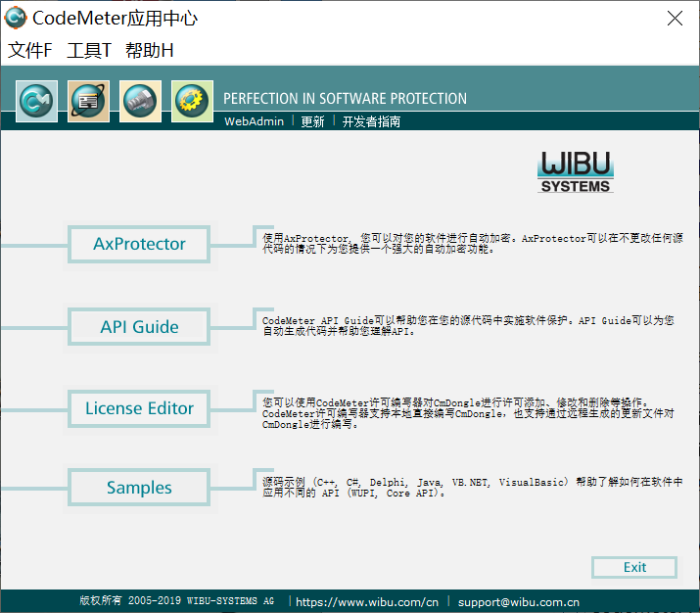Open the 工具T menu
Image resolution: width=700 pixels, height=613 pixels.
point(89,50)
